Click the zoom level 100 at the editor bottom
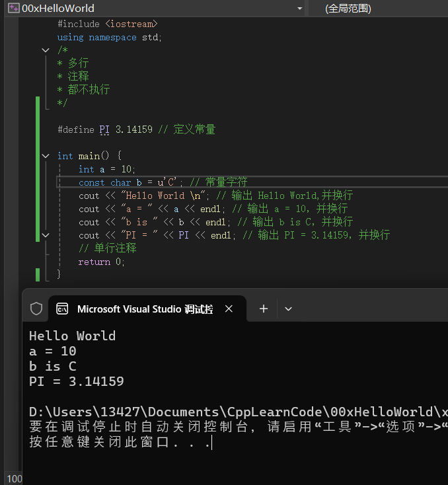 (15, 479)
